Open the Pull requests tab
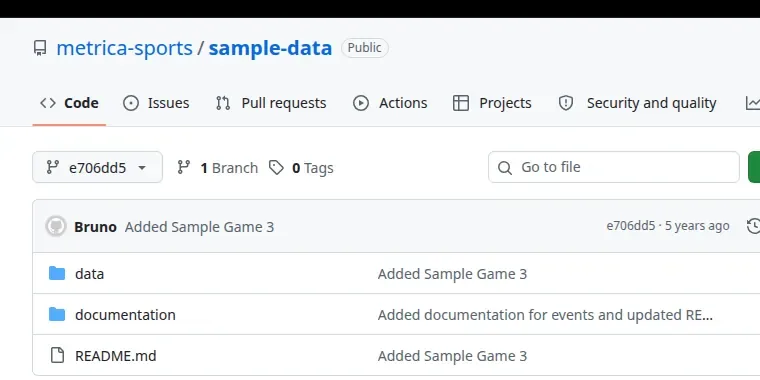Image resolution: width=760 pixels, height=380 pixels. pos(271,103)
